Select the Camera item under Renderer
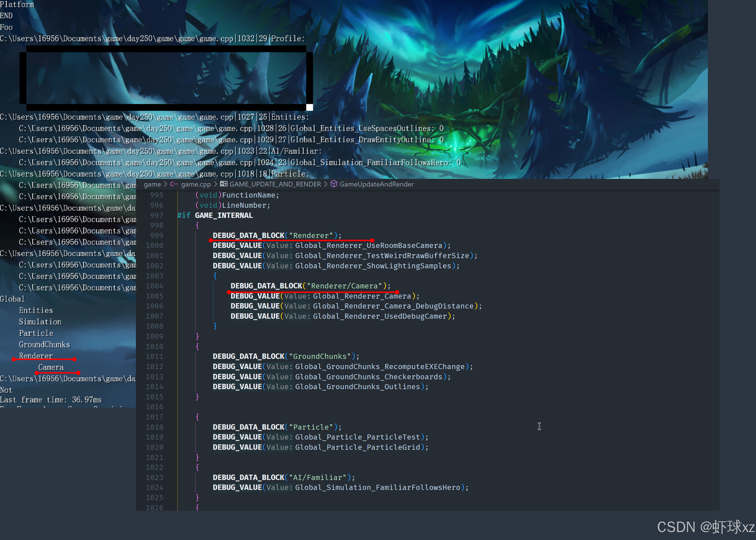Image resolution: width=756 pixels, height=540 pixels. click(51, 367)
